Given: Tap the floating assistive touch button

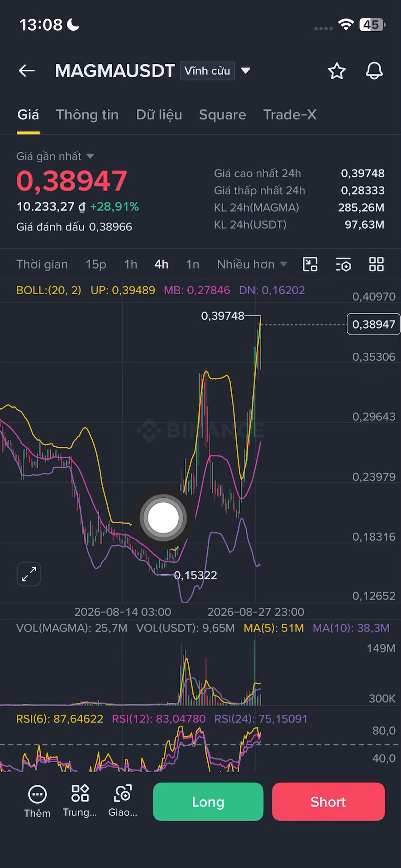Looking at the screenshot, I should click(163, 518).
